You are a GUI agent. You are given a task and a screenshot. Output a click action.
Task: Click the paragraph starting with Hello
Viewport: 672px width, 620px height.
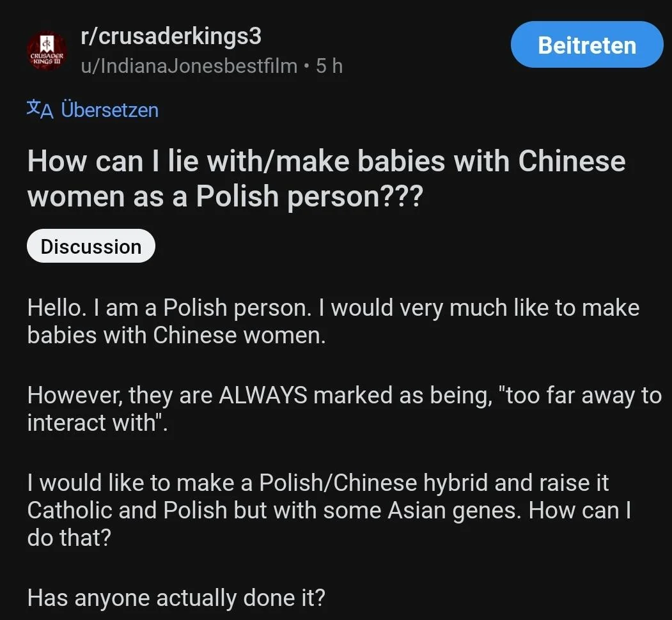[x=332, y=321]
